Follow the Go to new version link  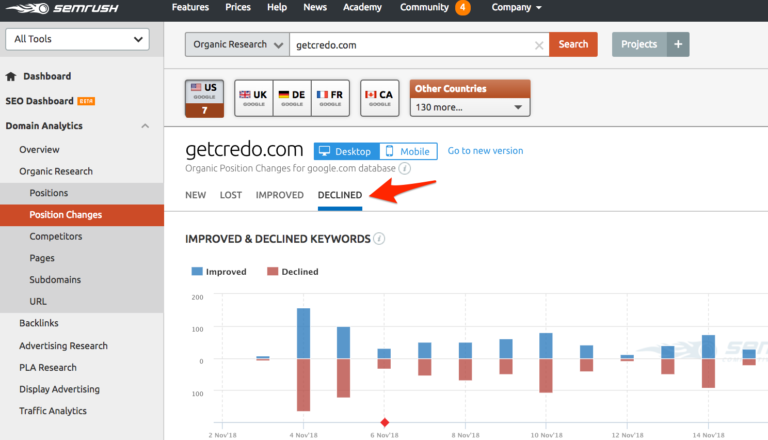(485, 151)
